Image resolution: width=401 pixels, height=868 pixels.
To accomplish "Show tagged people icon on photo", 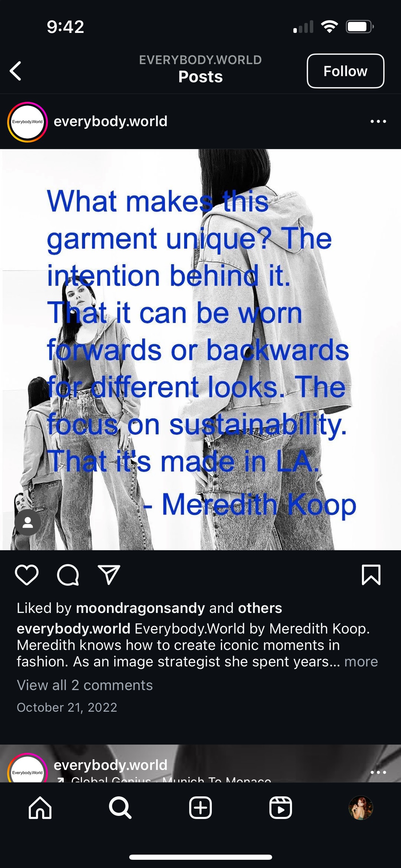I will click(x=28, y=522).
